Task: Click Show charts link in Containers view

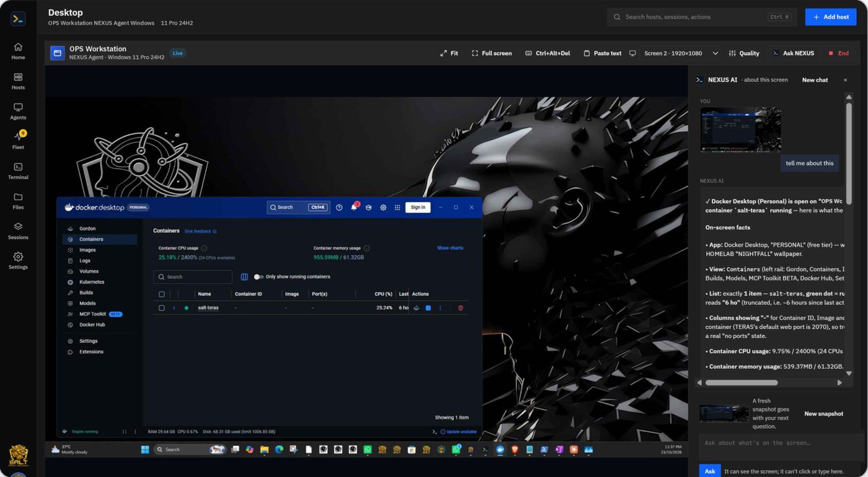Action: pyautogui.click(x=450, y=248)
